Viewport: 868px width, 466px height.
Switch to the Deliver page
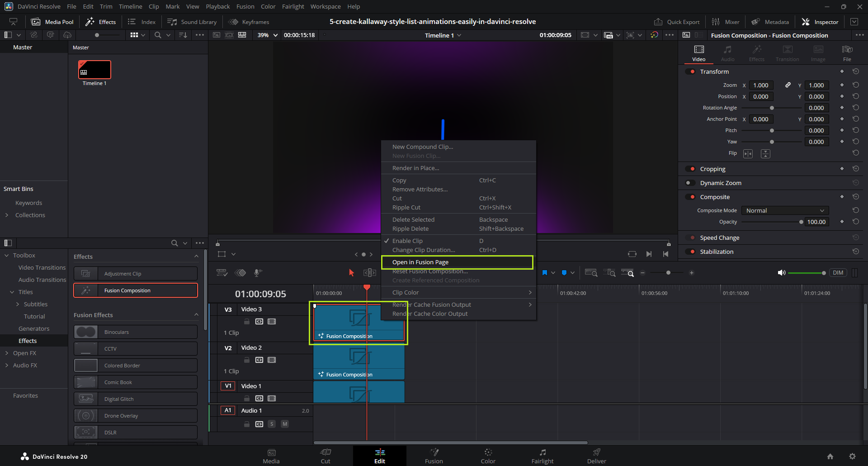coord(596,456)
